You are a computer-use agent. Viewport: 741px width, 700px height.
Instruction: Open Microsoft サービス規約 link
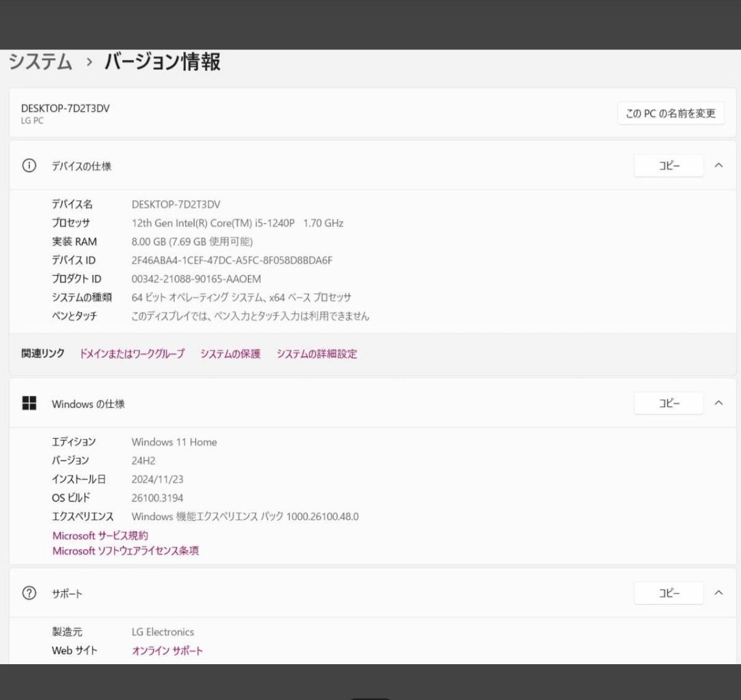(100, 536)
